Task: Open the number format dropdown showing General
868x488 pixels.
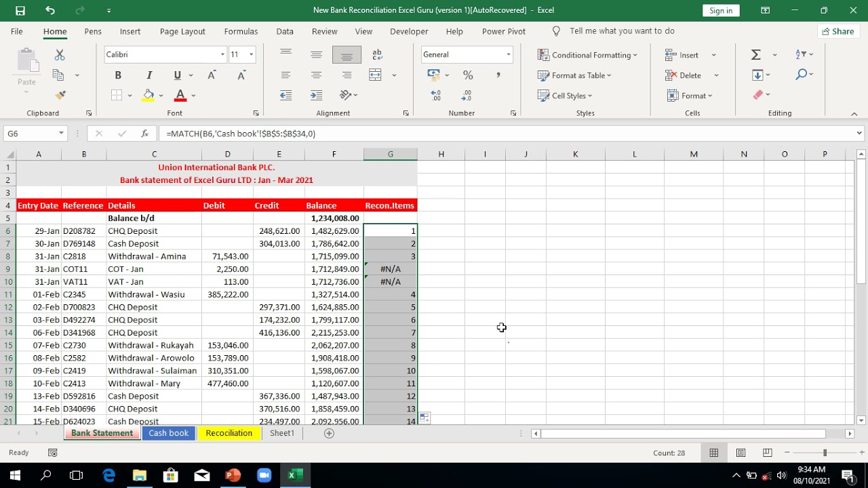Action: [508, 55]
